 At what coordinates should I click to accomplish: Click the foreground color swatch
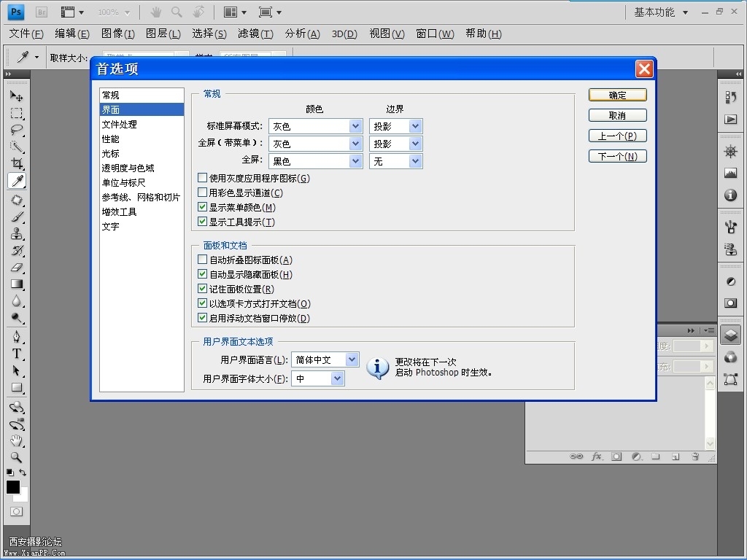coord(12,487)
